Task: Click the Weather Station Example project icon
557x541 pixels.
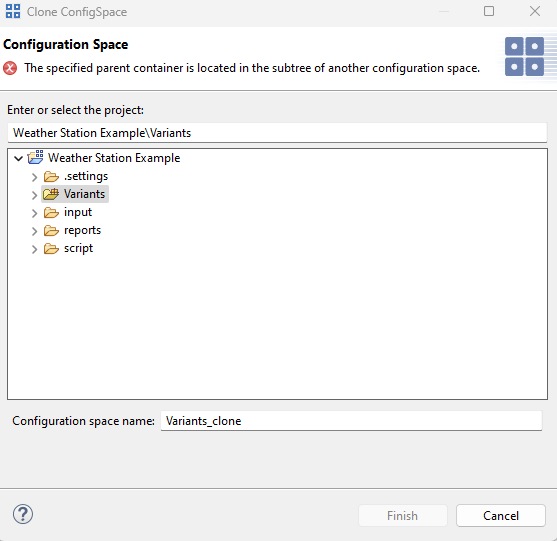Action: (35, 157)
